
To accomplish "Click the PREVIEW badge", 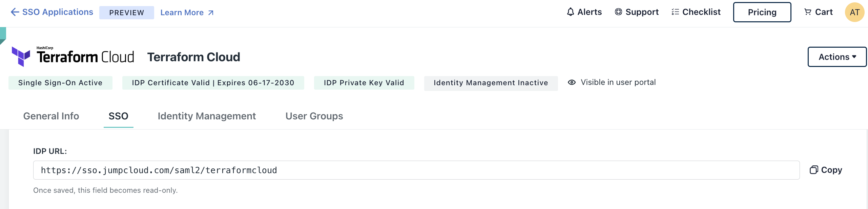I will coord(126,13).
